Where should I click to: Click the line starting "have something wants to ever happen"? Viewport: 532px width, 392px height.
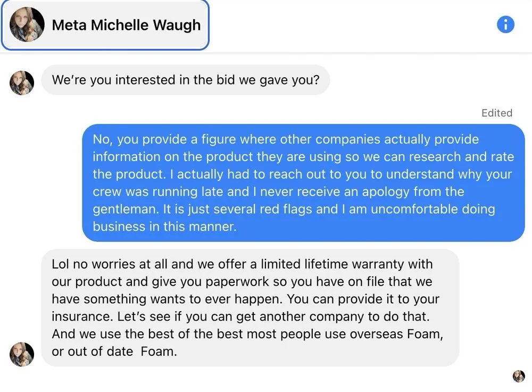pyautogui.click(x=245, y=298)
